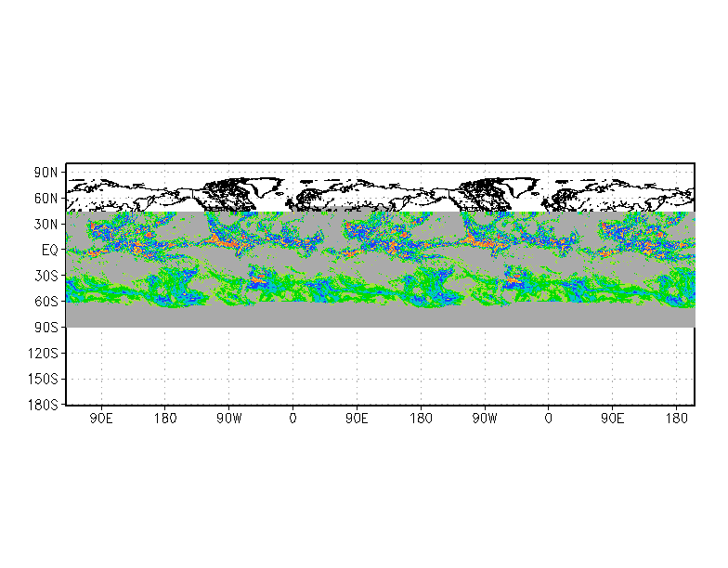Click the rightmost 180 longitude label

(676, 419)
